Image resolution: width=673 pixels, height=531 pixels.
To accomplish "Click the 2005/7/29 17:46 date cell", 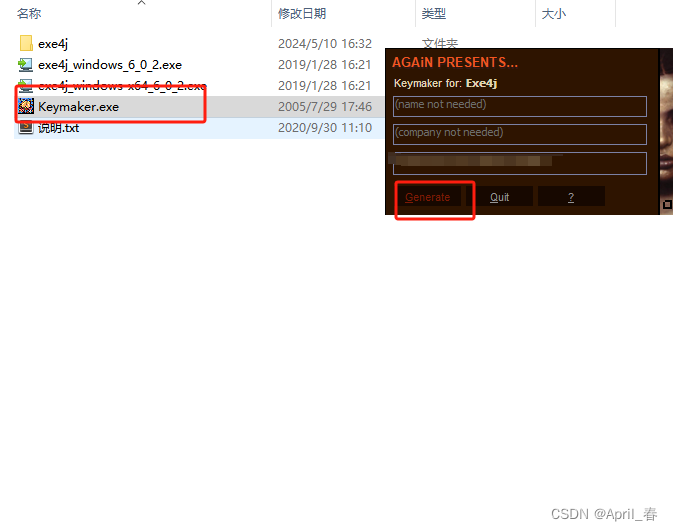I will click(x=325, y=106).
